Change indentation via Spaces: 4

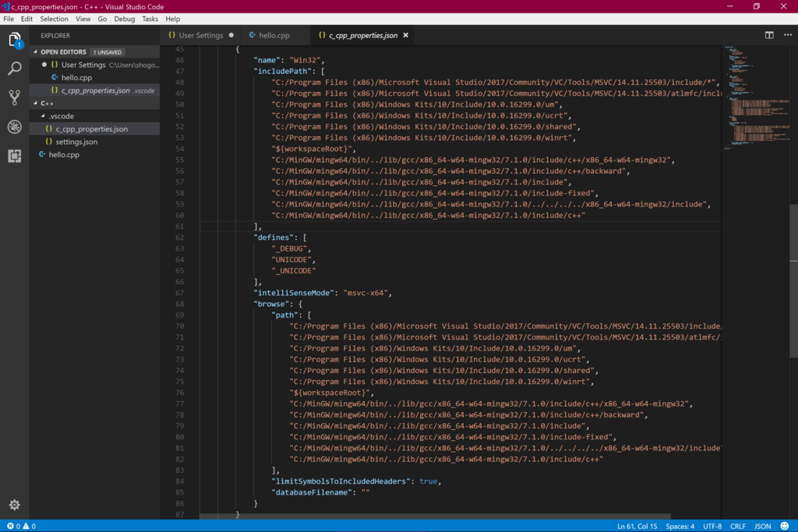[680, 526]
